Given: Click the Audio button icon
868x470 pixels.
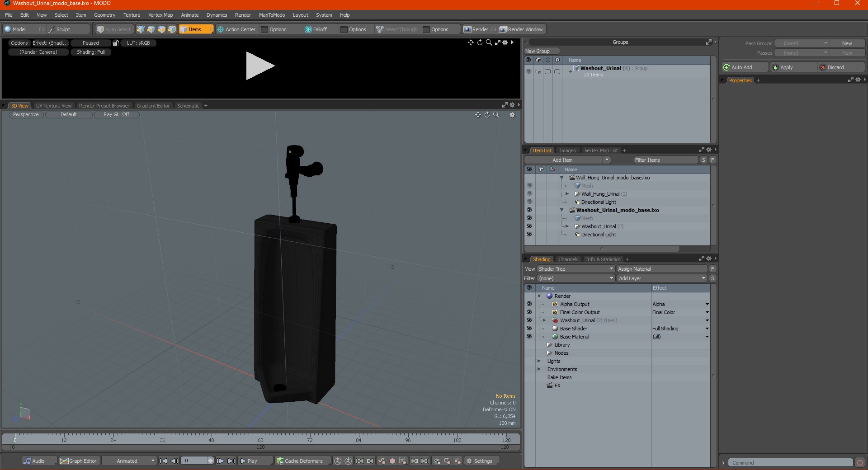Looking at the screenshot, I should pyautogui.click(x=28, y=461).
